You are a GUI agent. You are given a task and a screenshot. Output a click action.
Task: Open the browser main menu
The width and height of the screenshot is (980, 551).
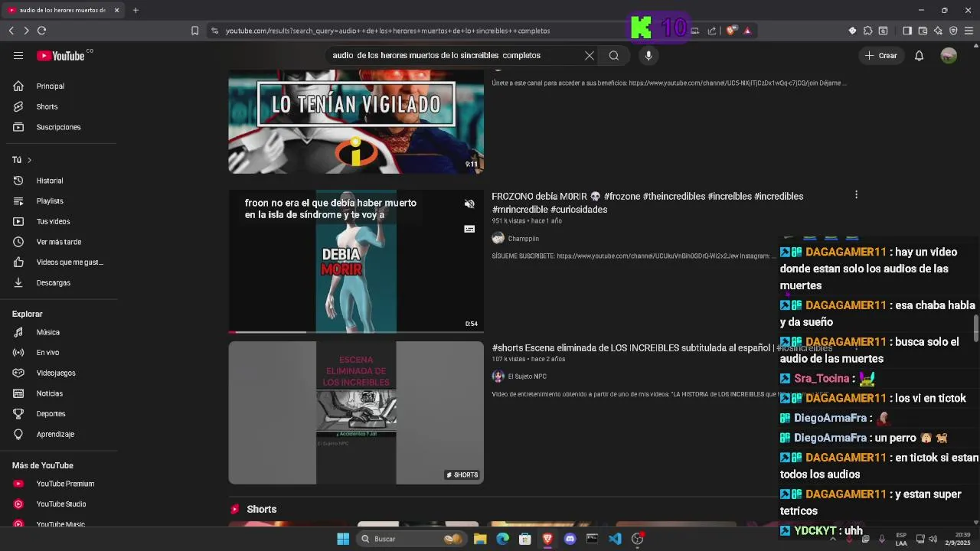click(x=969, y=31)
